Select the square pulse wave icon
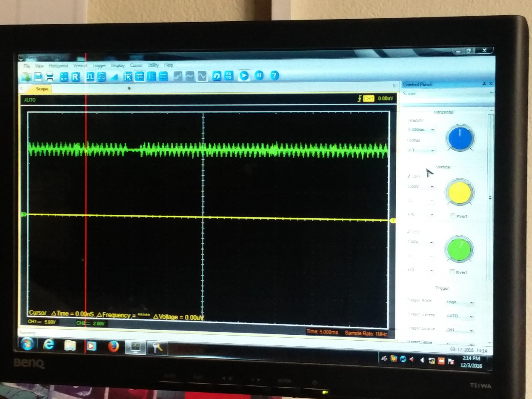The width and height of the screenshot is (532, 399). [90, 77]
